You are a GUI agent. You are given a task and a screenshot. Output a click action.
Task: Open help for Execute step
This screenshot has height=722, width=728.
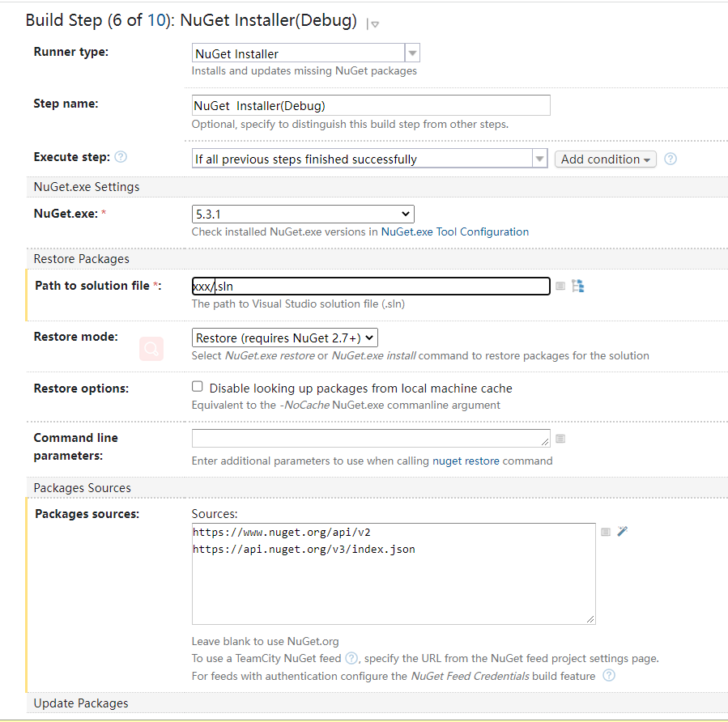pos(119,157)
